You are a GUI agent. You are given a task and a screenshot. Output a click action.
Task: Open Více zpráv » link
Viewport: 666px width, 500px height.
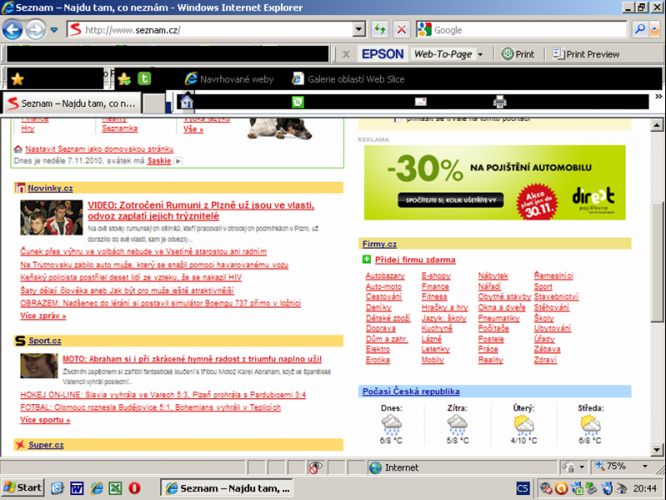[x=43, y=316]
